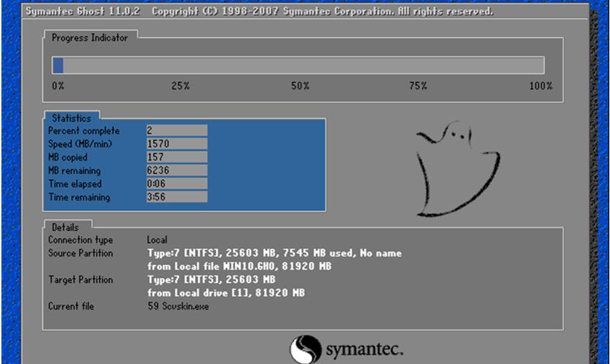Click the Details panel title

coord(65,227)
